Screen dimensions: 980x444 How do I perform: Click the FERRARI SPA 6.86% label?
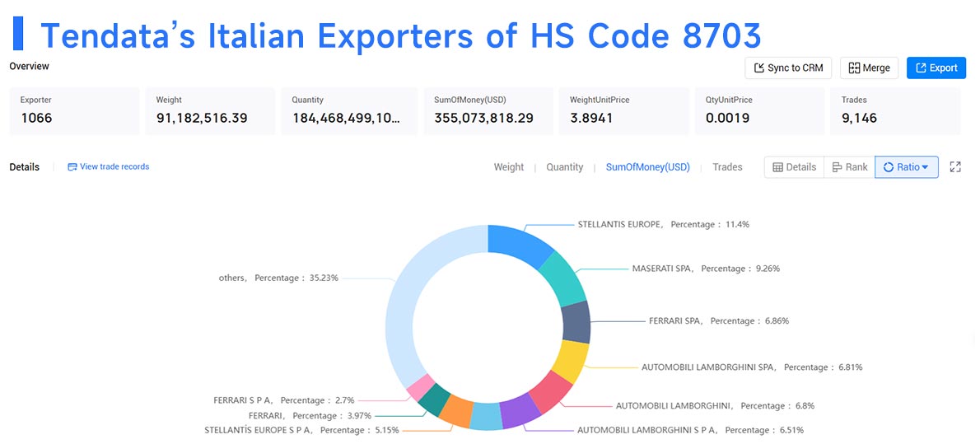719,320
